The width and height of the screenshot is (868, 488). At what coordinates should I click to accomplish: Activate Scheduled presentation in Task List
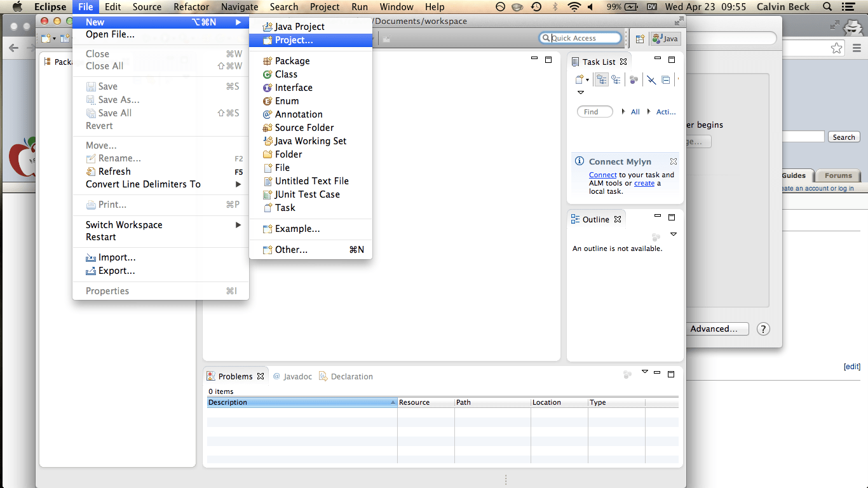click(x=616, y=79)
